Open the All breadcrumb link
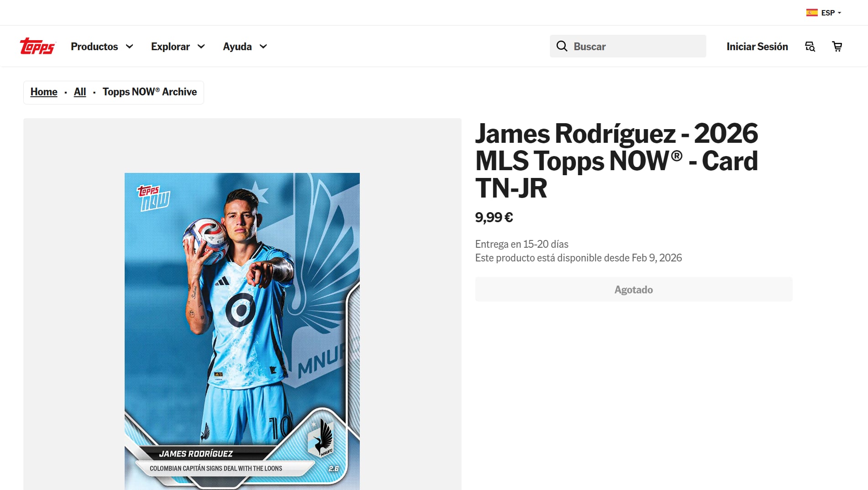The width and height of the screenshot is (868, 490). tap(79, 92)
